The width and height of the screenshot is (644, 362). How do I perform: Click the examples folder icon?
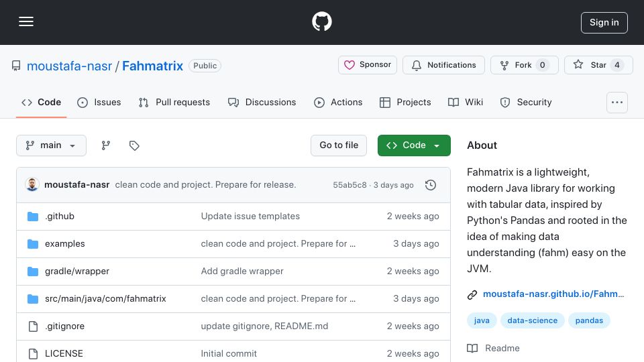click(33, 244)
